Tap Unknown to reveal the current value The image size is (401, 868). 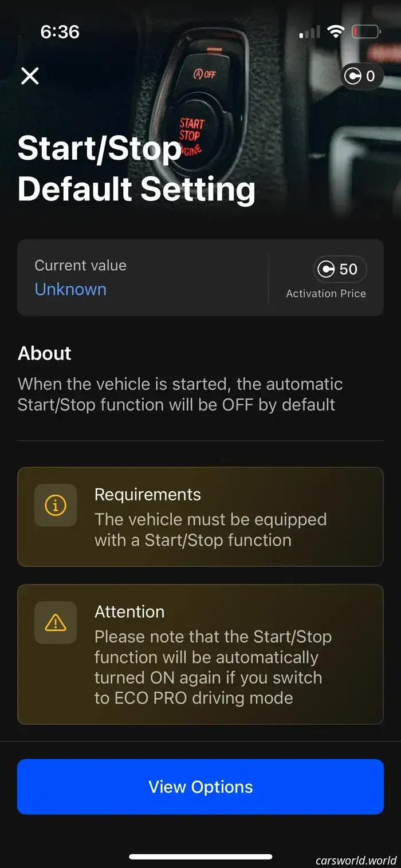point(70,290)
